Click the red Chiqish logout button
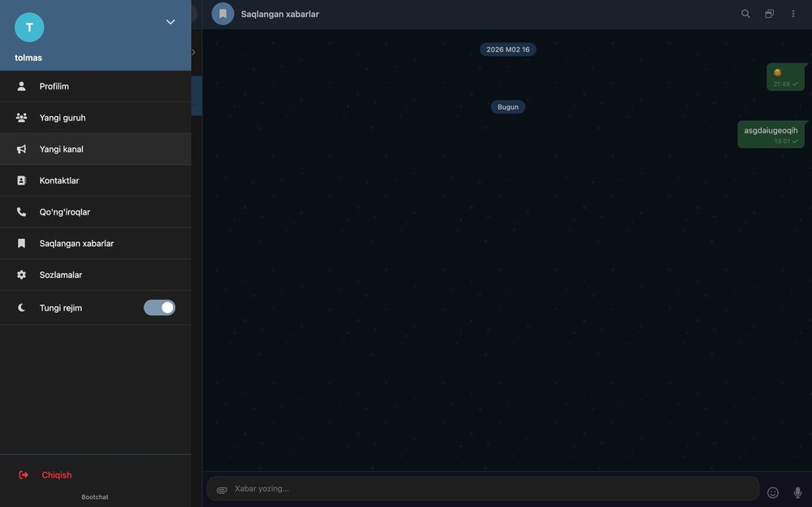812x507 pixels. point(95,474)
